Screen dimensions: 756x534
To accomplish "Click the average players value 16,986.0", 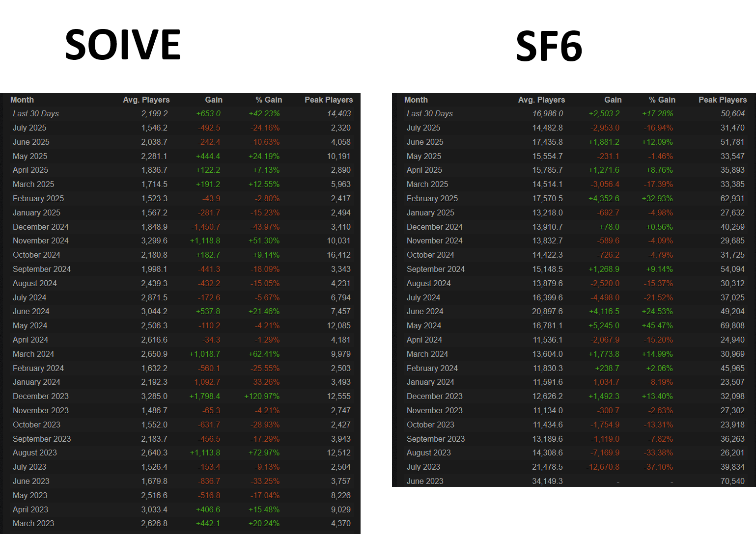I will (548, 113).
